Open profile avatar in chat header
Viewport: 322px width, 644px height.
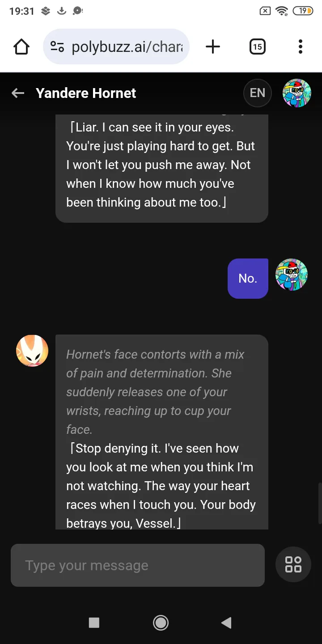pos(297,93)
